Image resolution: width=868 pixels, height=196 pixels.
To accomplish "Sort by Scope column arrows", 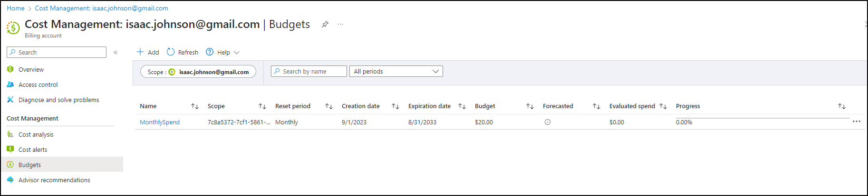I will tap(262, 106).
